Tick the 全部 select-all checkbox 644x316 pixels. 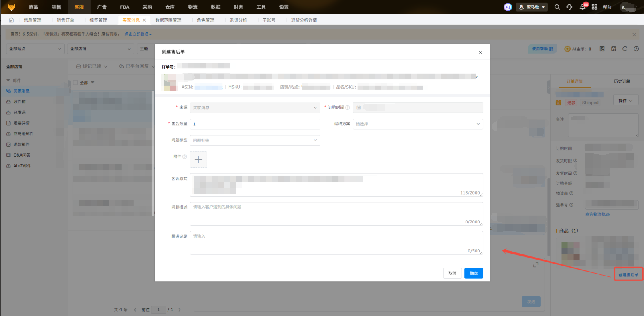pos(75,83)
